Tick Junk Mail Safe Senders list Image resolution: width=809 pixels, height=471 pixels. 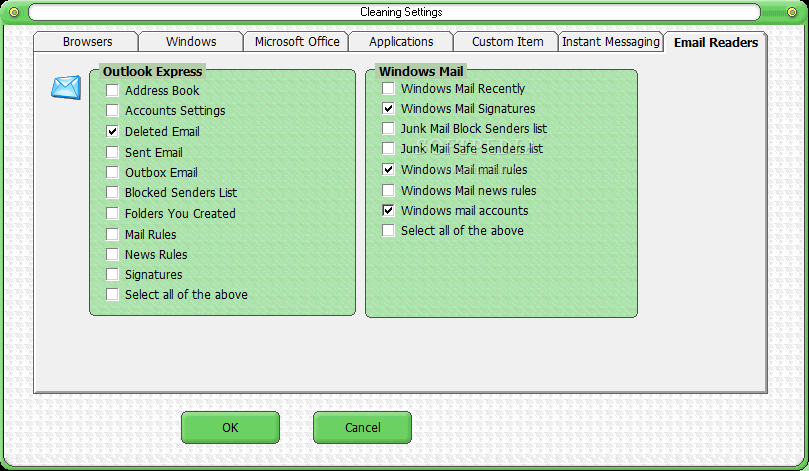tap(388, 149)
